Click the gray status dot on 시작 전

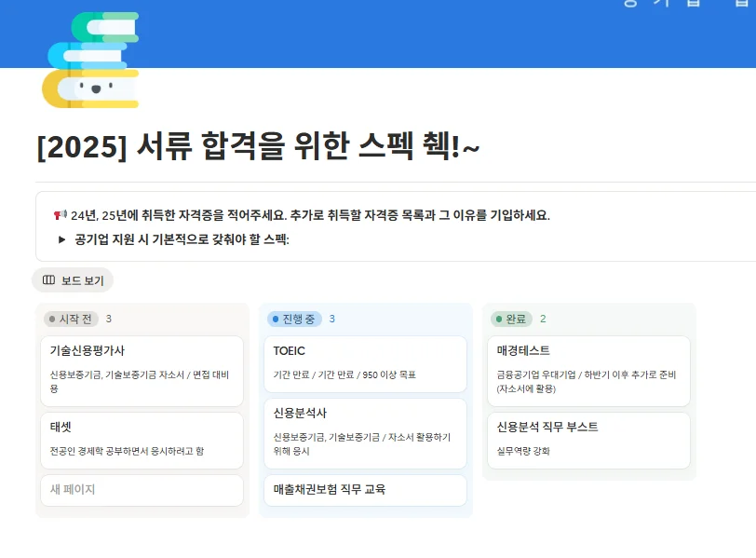[53, 318]
